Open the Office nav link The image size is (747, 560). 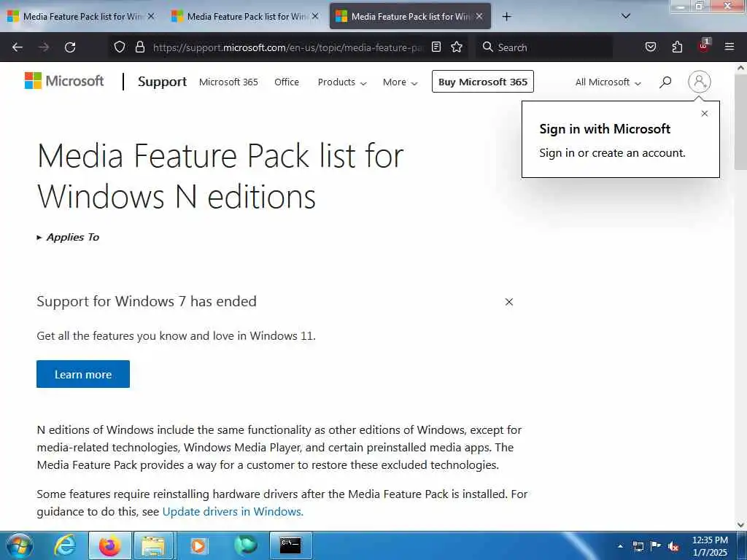click(286, 82)
